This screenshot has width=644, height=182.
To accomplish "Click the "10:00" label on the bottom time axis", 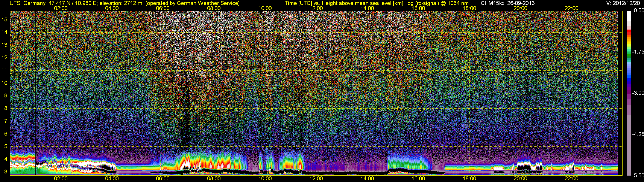I will coord(265,179).
